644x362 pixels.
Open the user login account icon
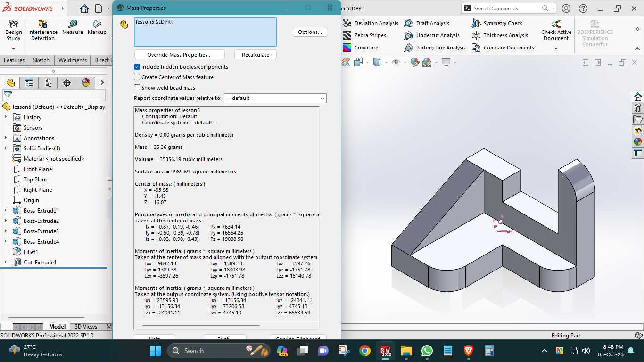pos(566,8)
